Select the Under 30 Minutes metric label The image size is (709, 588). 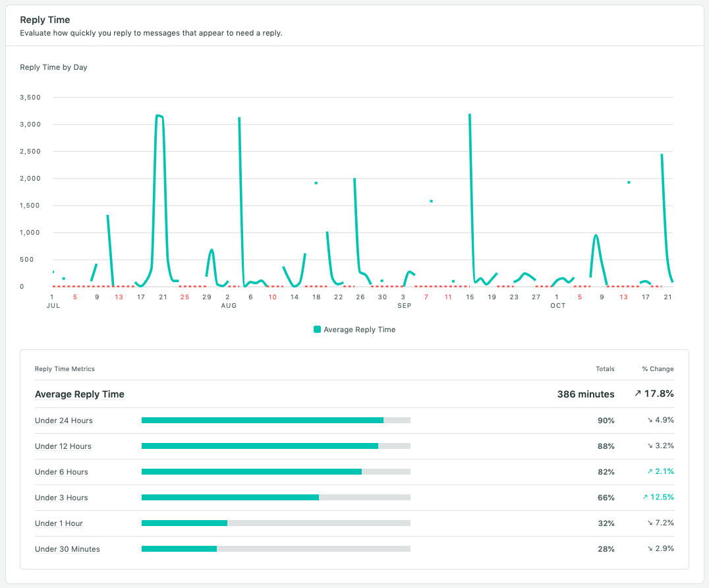(67, 549)
